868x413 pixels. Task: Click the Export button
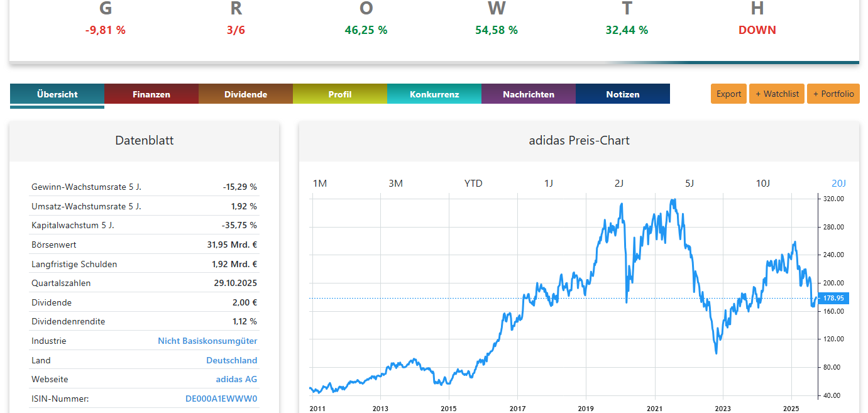pyautogui.click(x=728, y=94)
